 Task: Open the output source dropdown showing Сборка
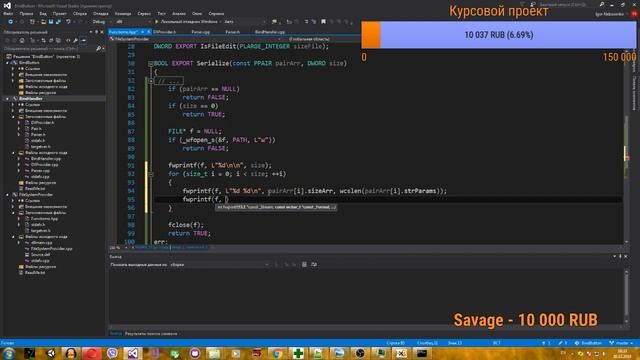point(220,264)
